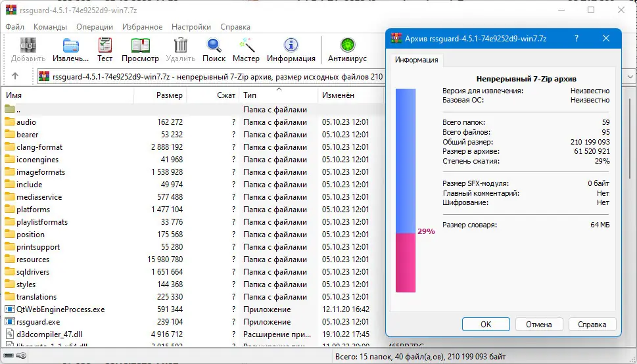Select the printsupport folder name
The height and width of the screenshot is (364, 637).
[37, 247]
